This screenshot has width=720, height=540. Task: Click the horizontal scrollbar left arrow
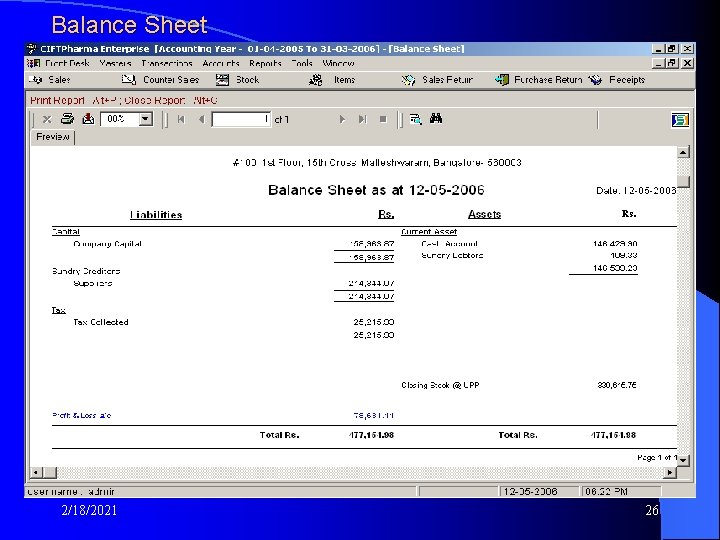(x=37, y=472)
